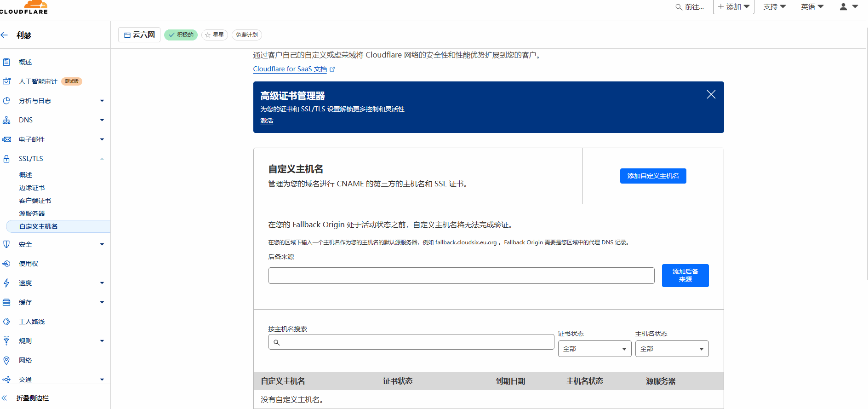Click the 自定义主机名 table column header
868x409 pixels.
pos(283,381)
